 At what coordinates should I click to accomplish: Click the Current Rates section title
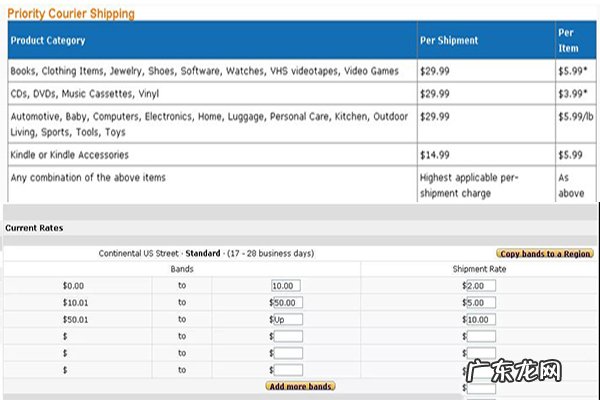35,228
